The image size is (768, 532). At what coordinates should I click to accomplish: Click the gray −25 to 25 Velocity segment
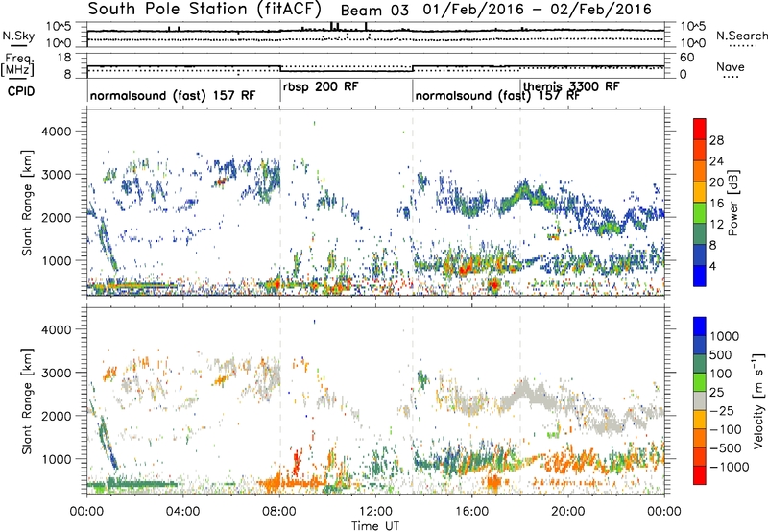coord(700,401)
